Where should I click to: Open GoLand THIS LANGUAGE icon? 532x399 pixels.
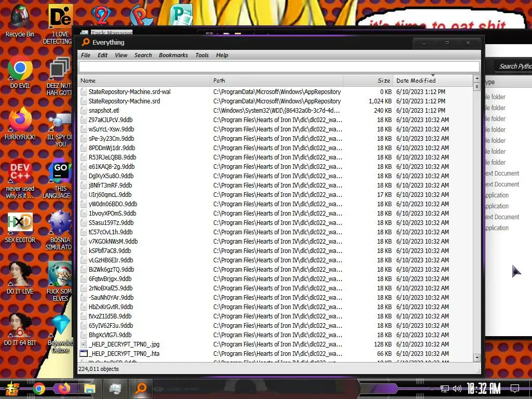(60, 179)
